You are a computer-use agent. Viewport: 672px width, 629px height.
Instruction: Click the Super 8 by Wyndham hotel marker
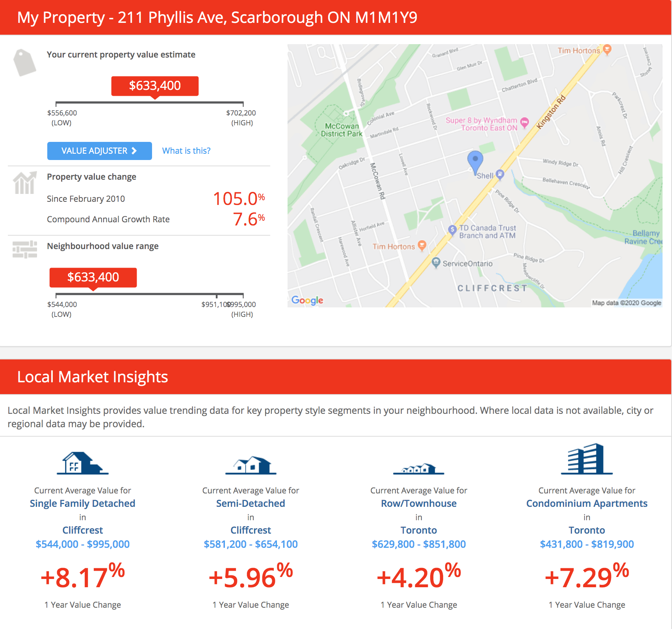524,122
